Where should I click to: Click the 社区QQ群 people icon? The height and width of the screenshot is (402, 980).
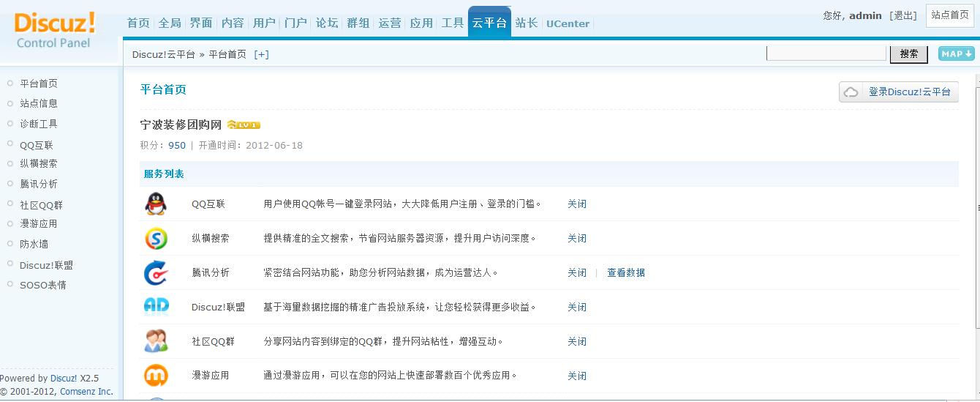[155, 341]
